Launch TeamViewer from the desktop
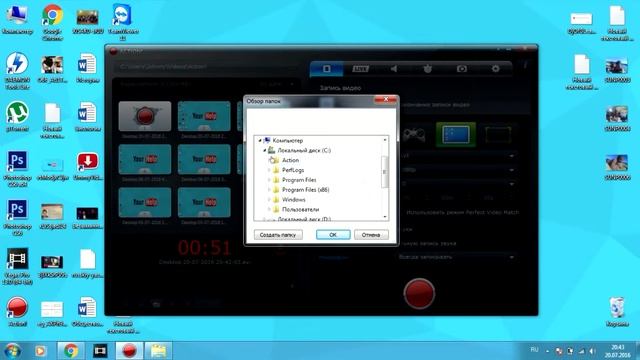The height and width of the screenshot is (360, 640). (x=122, y=22)
